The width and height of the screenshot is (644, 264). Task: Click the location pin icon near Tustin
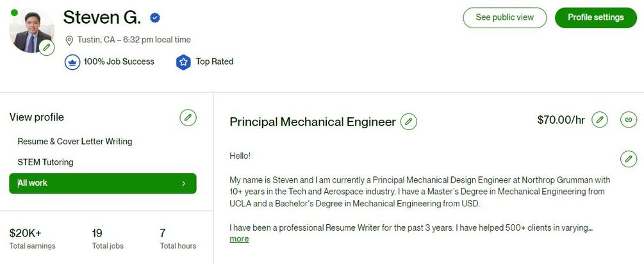pyautogui.click(x=70, y=40)
